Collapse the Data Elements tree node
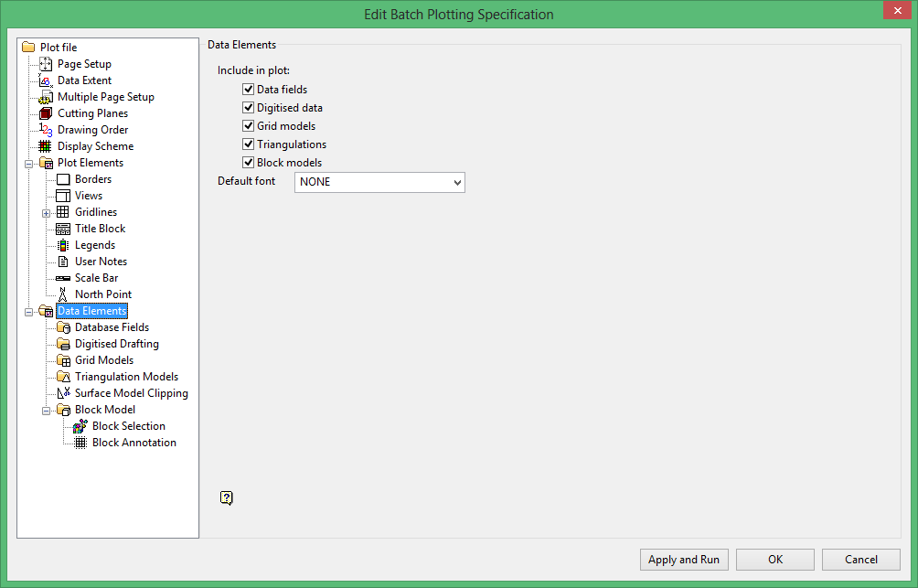 tap(28, 312)
